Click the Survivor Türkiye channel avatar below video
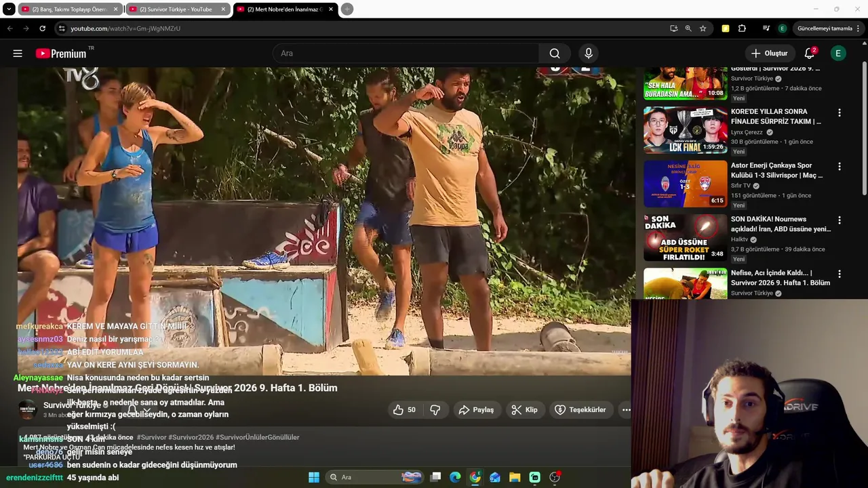The width and height of the screenshot is (868, 488). [x=27, y=409]
